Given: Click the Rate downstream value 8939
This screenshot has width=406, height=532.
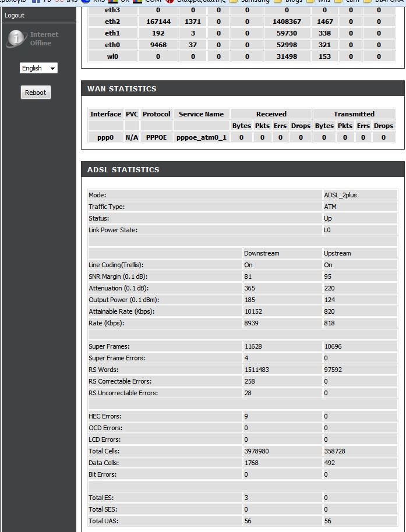Looking at the screenshot, I should [251, 323].
